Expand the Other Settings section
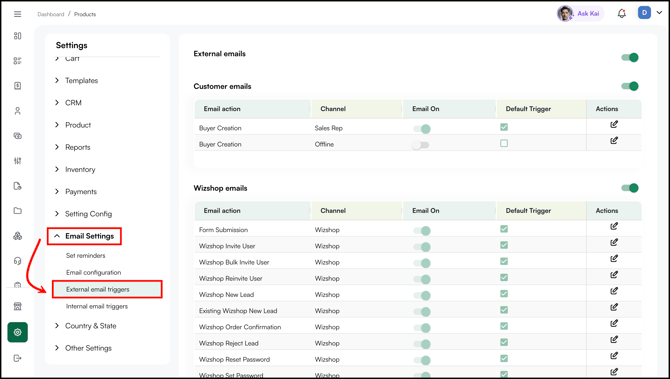 83,348
